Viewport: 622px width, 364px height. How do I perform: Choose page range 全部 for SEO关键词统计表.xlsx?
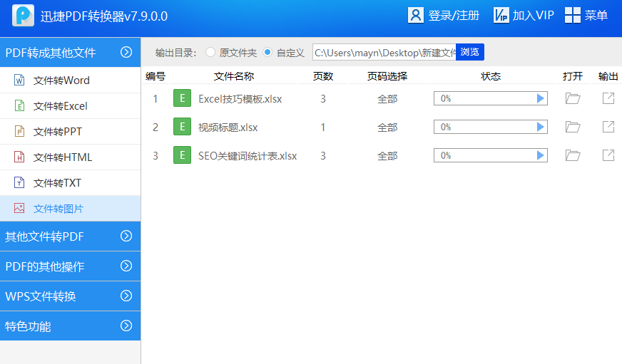[387, 156]
